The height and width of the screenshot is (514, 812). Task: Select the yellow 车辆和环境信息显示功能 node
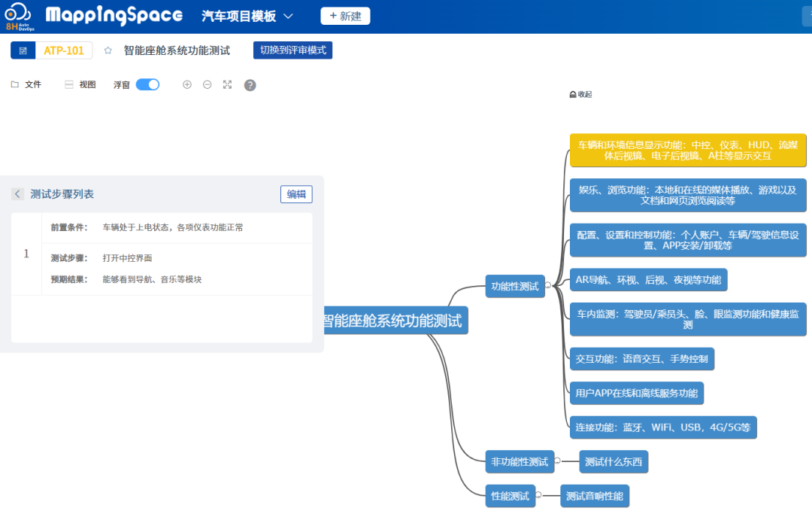pos(687,151)
